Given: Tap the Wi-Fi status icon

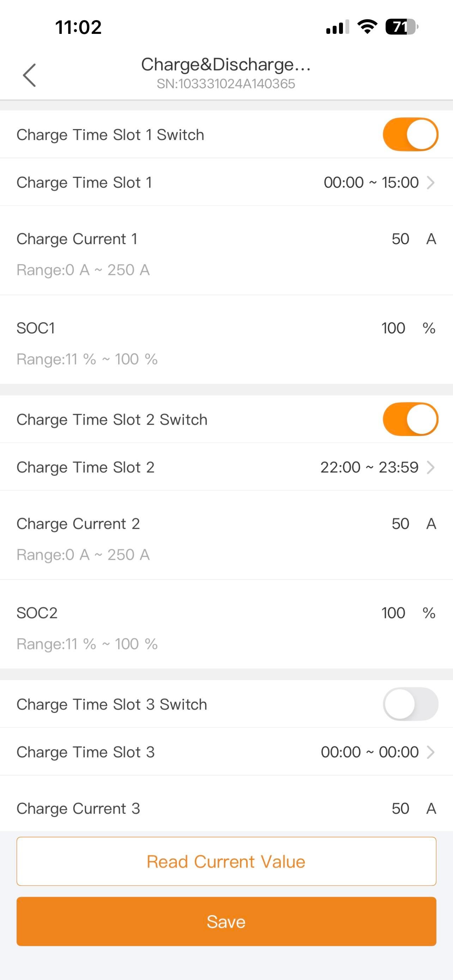Looking at the screenshot, I should pyautogui.click(x=367, y=27).
